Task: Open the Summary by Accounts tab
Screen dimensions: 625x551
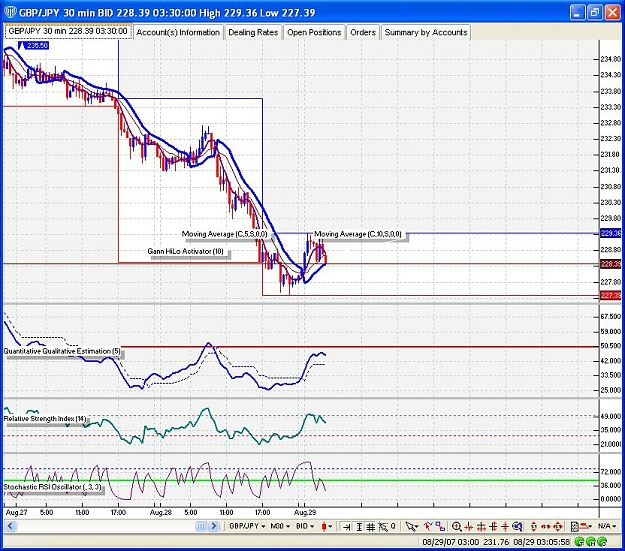Action: [x=426, y=32]
